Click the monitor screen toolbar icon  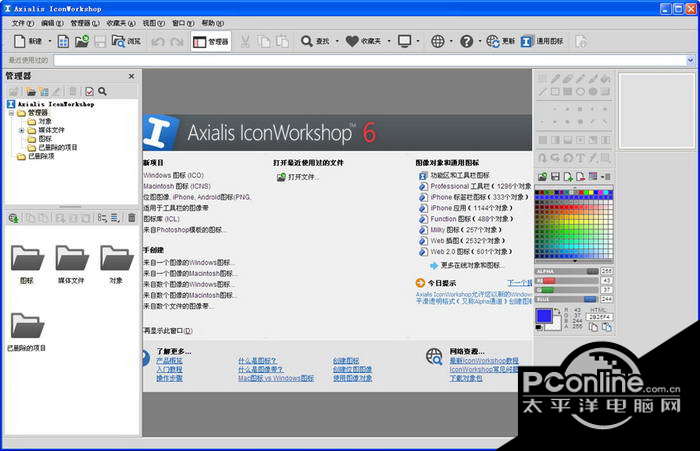click(404, 42)
